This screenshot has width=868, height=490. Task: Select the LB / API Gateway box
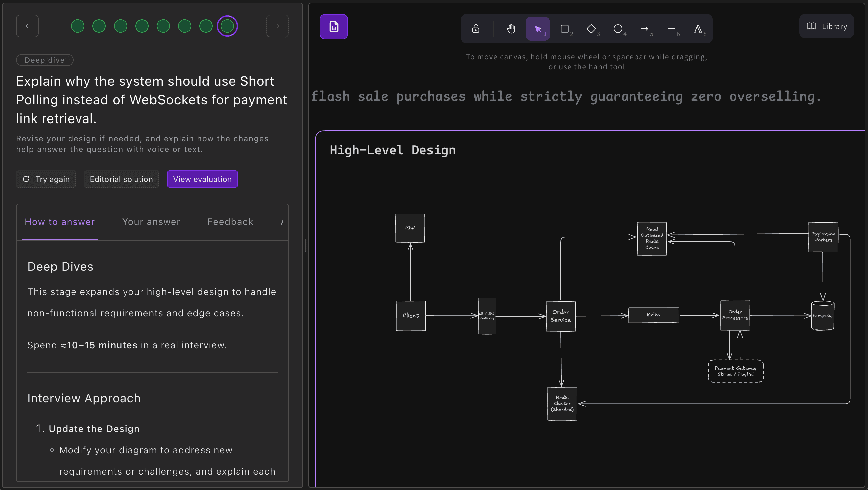[x=487, y=316]
